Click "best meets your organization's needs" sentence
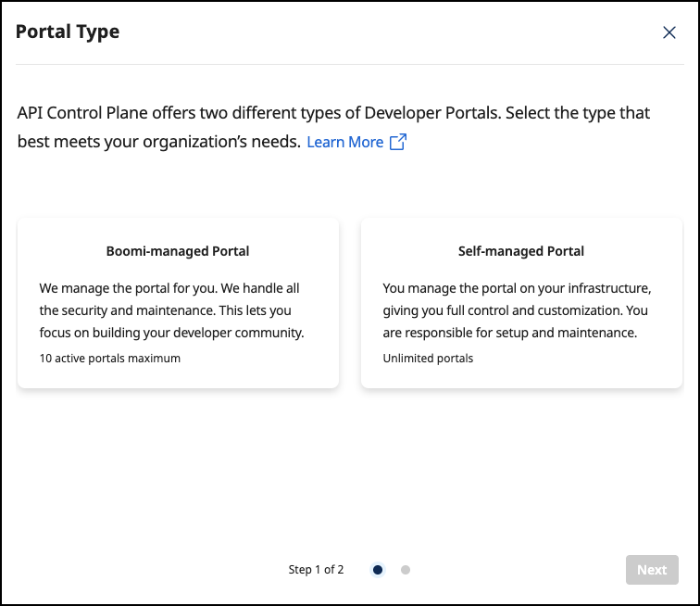 158,142
